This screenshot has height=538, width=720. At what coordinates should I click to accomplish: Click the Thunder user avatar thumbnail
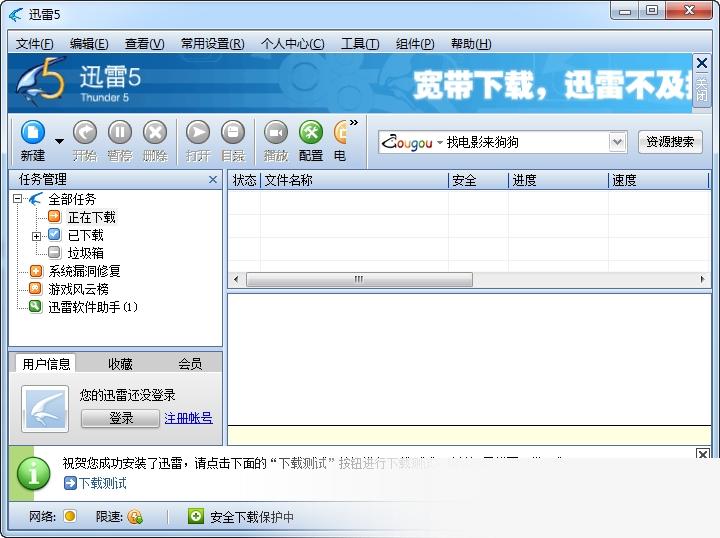click(45, 409)
